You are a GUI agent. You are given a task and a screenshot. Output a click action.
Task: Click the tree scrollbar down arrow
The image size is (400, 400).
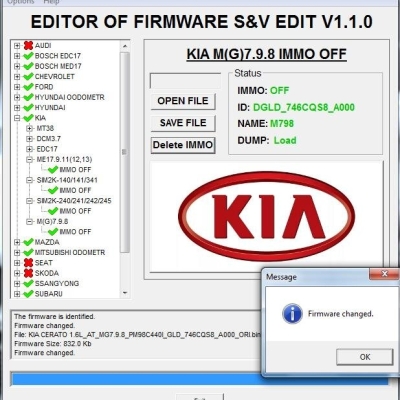[125, 293]
